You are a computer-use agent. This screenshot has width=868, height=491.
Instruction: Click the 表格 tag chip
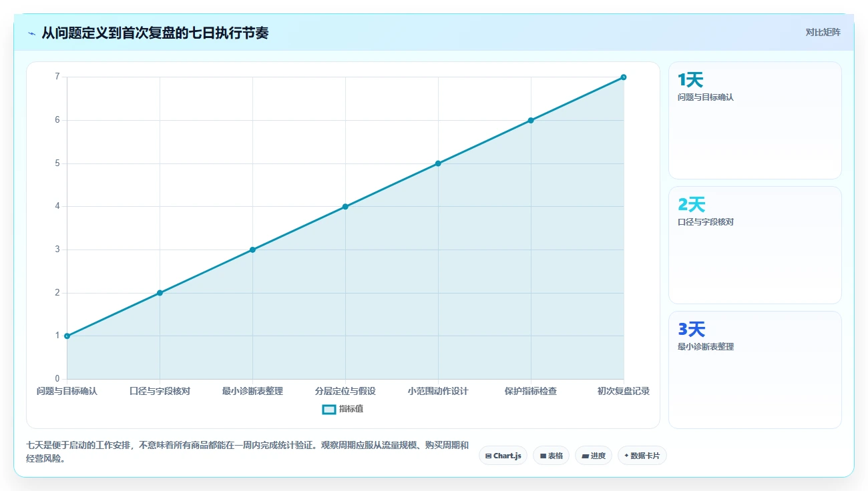(x=551, y=456)
